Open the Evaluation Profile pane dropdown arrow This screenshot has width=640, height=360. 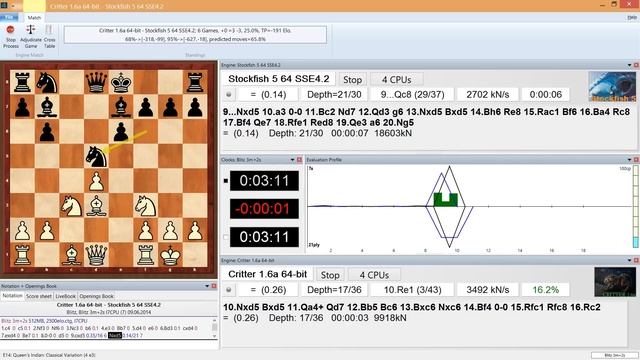[x=629, y=160]
